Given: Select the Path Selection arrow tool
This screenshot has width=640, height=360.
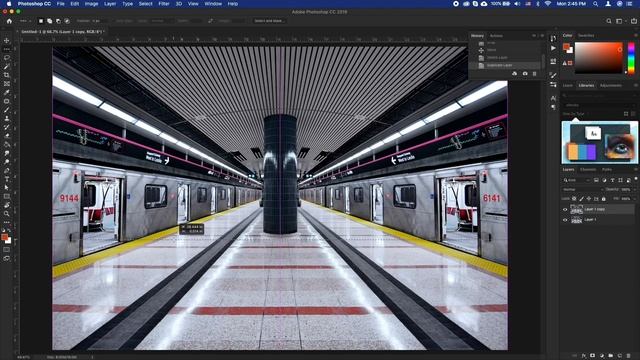Looking at the screenshot, I should (x=7, y=187).
